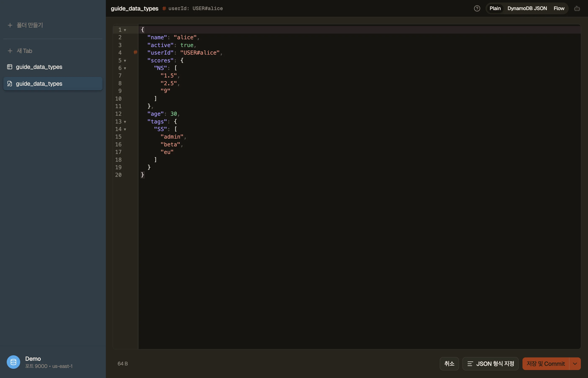Switch to Plain view mode

[495, 9]
